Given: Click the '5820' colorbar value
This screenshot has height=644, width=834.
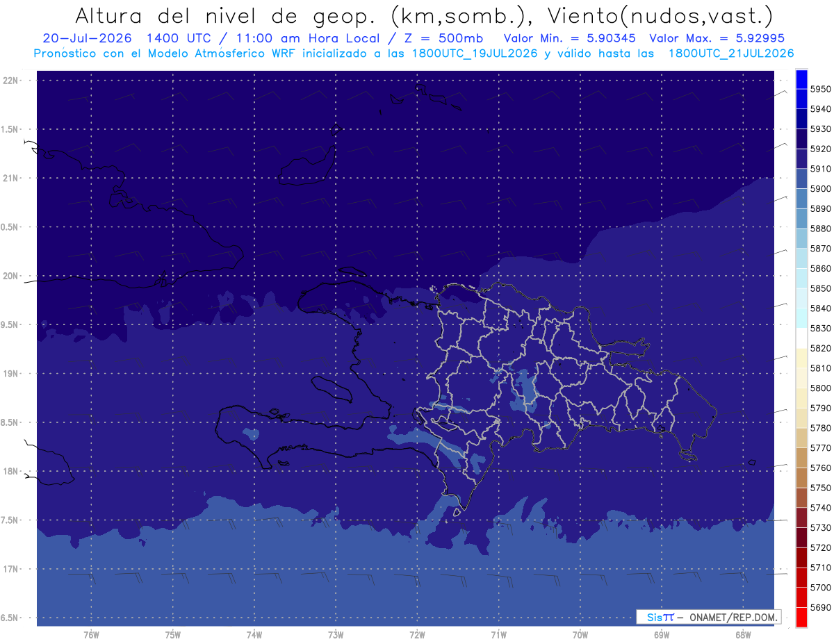Looking at the screenshot, I should click(x=821, y=348).
